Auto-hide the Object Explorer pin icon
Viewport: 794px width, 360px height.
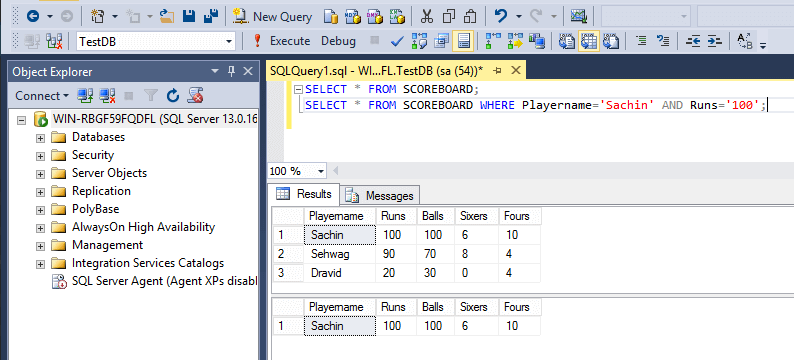[x=231, y=71]
